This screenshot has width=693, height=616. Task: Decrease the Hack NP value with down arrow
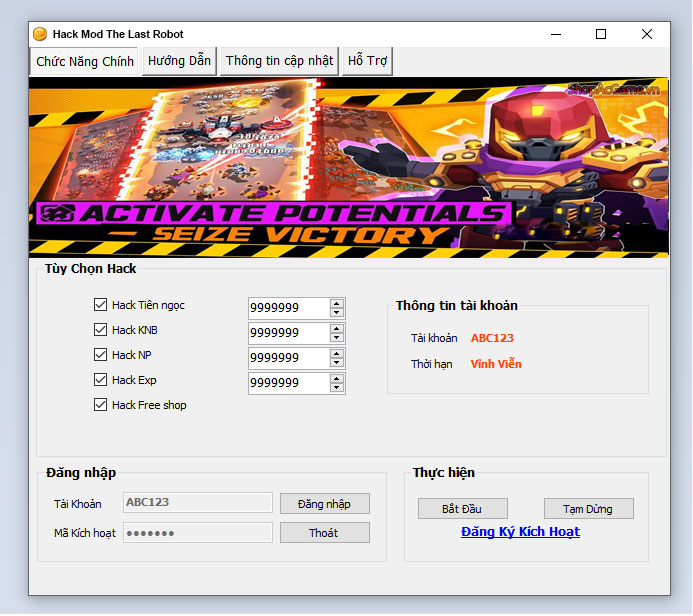click(337, 362)
